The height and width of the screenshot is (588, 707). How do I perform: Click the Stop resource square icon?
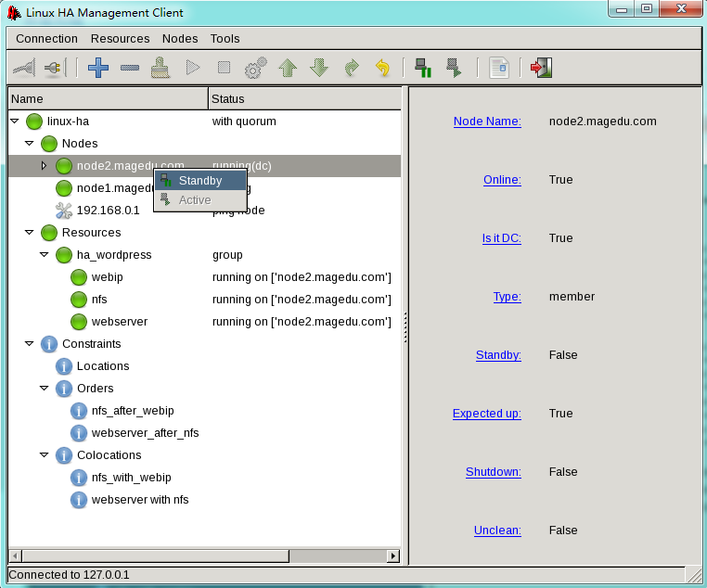(225, 68)
